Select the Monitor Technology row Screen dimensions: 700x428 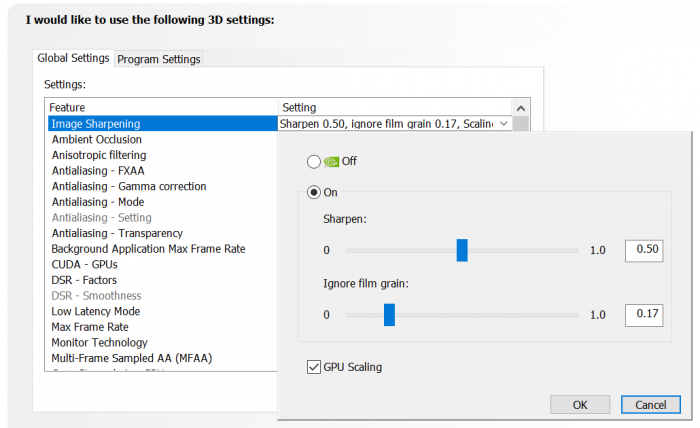[162, 342]
